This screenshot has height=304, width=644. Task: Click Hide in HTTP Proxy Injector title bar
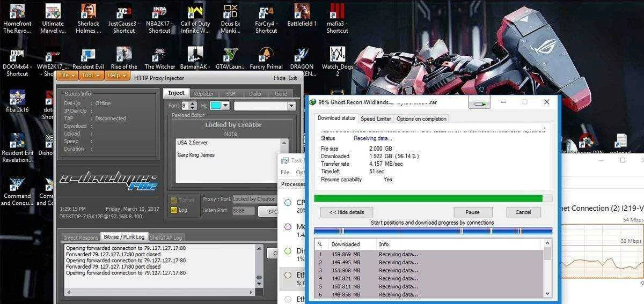[280, 78]
